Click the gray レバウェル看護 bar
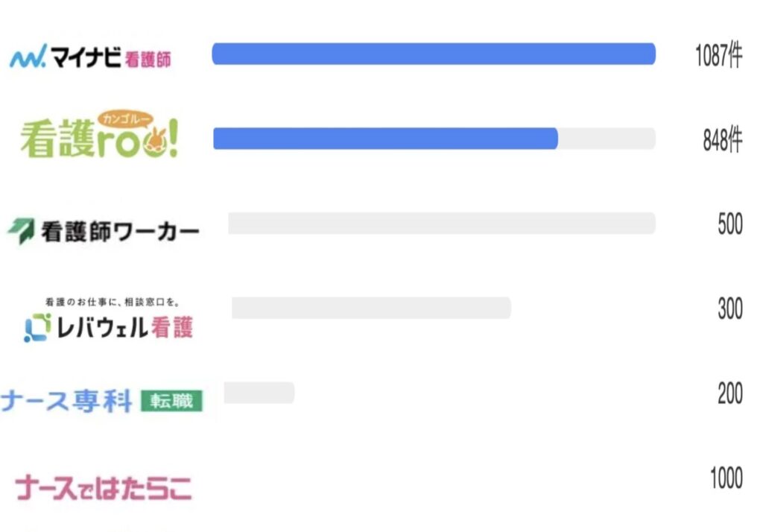Viewport: 763px width, 532px height. pos(371,308)
